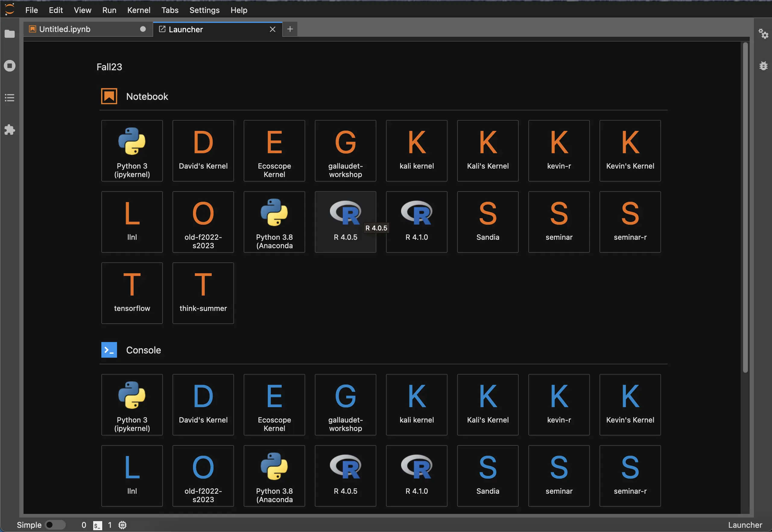
Task: Launch llnl notebook tile
Action: click(x=132, y=222)
